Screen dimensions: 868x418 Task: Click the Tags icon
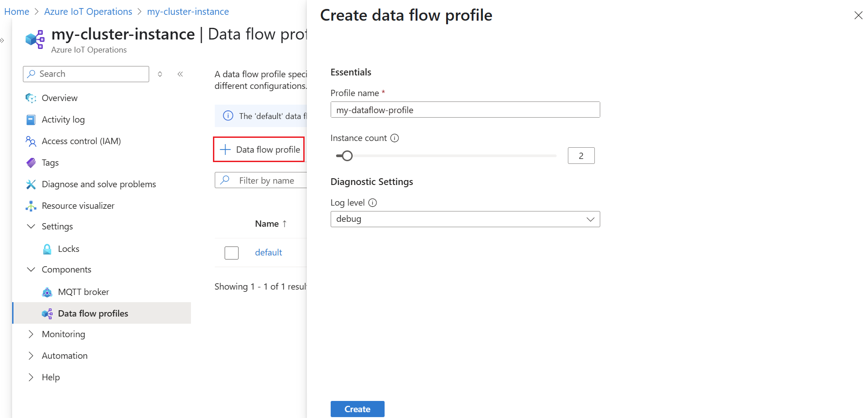coord(30,163)
